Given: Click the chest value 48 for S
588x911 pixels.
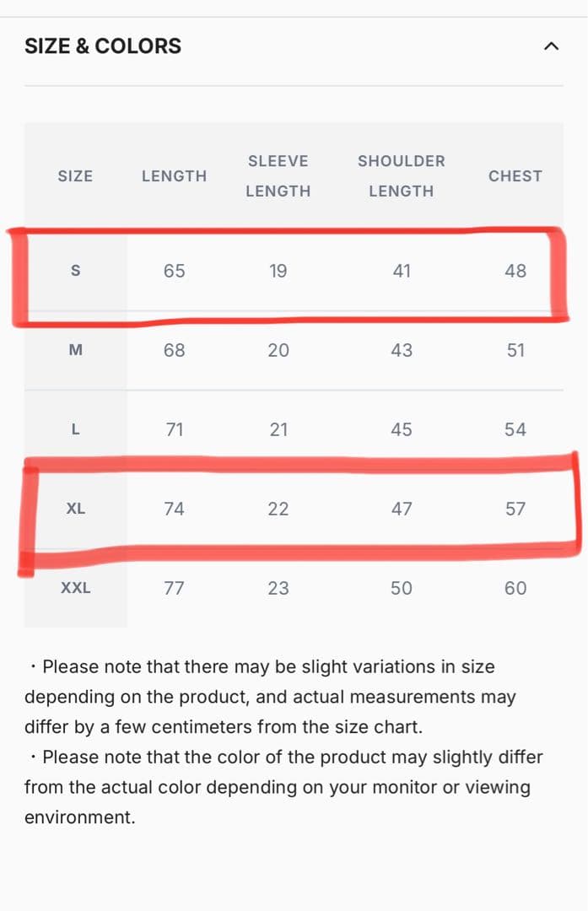Looking at the screenshot, I should (515, 271).
